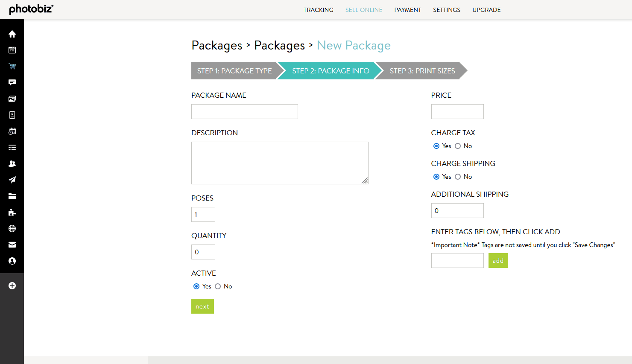Open the invoice dollar document sidebar icon
The image size is (632, 364).
click(x=12, y=115)
